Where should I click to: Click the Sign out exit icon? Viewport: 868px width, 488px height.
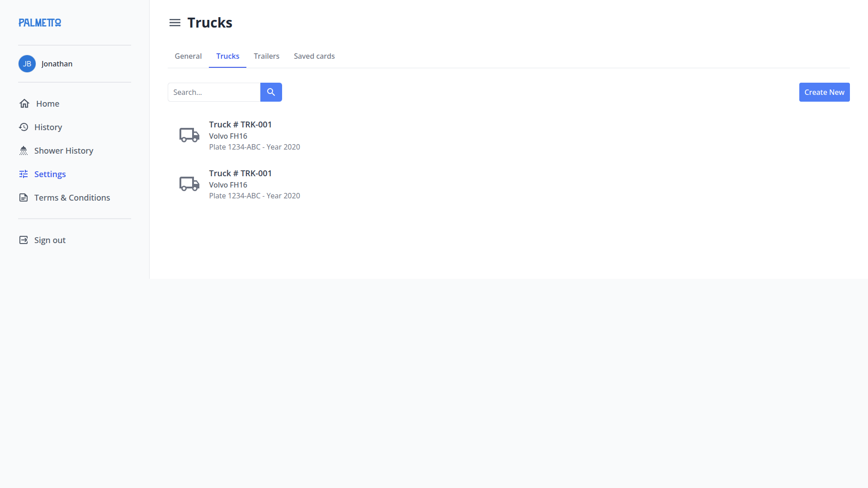point(24,240)
